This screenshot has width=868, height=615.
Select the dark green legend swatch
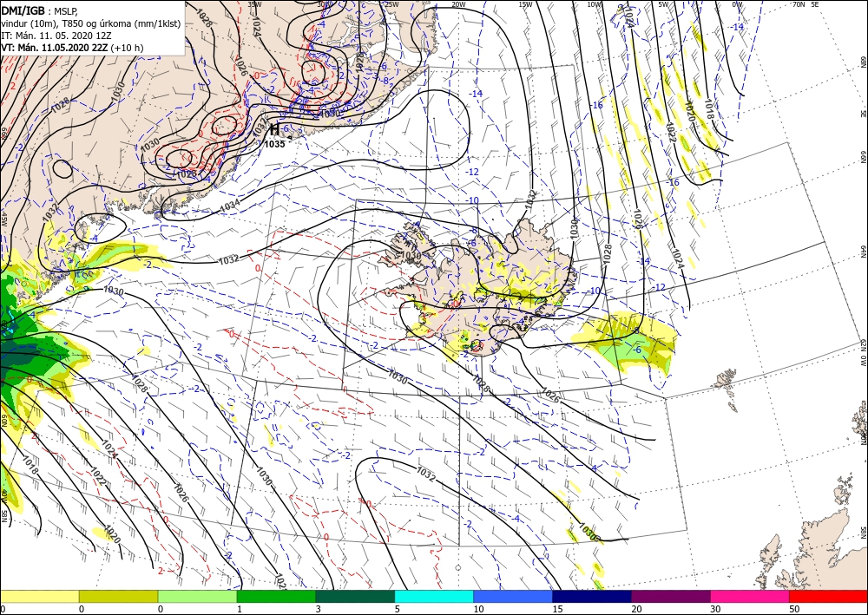pos(355,596)
